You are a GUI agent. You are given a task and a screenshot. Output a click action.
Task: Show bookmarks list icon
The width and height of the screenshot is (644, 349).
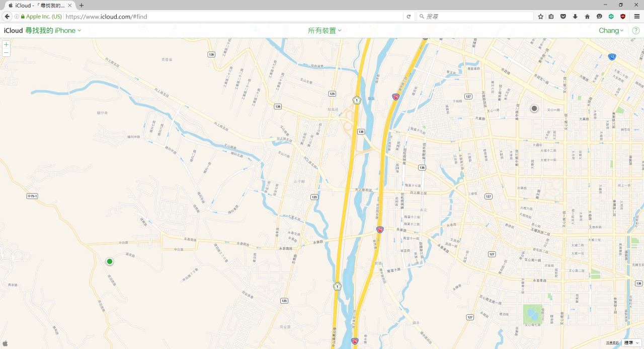(x=551, y=17)
